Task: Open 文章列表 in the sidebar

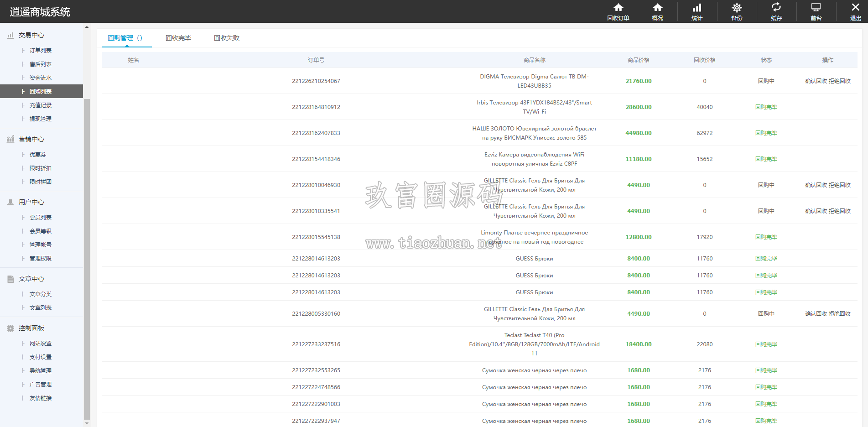Action: point(41,307)
